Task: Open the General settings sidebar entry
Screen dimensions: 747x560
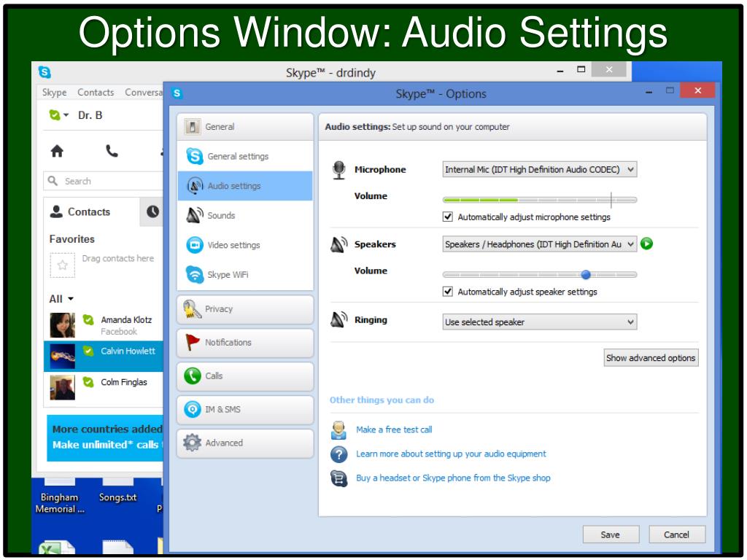Action: [245, 156]
